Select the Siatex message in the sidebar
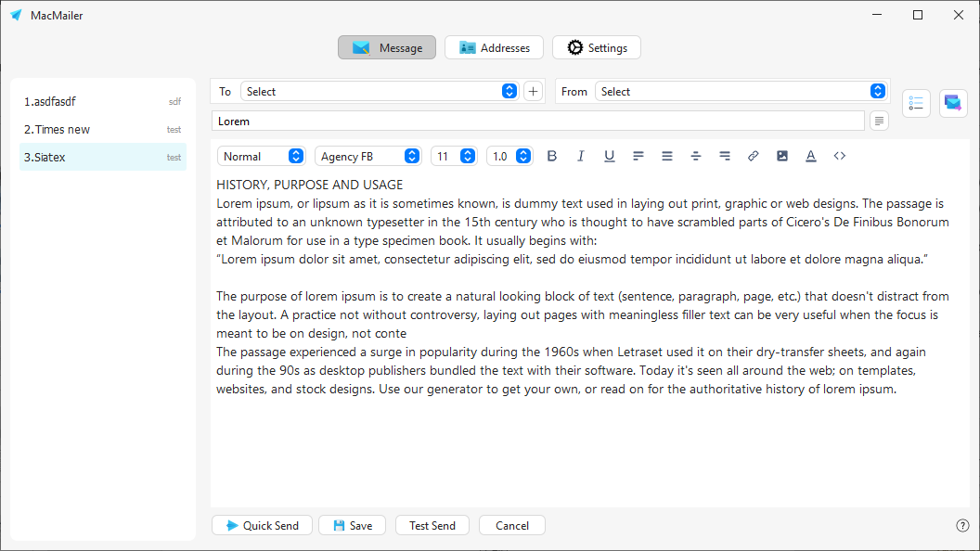 point(102,157)
